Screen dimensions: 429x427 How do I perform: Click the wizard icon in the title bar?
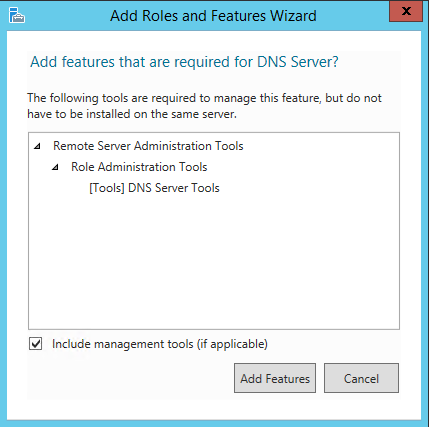[x=16, y=15]
